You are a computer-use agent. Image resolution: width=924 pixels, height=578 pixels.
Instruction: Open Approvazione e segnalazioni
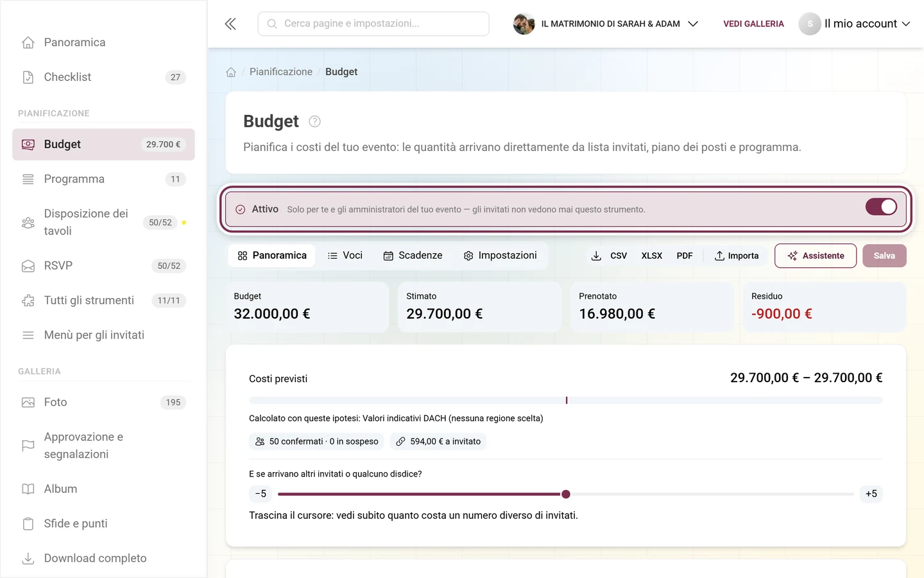(x=103, y=446)
